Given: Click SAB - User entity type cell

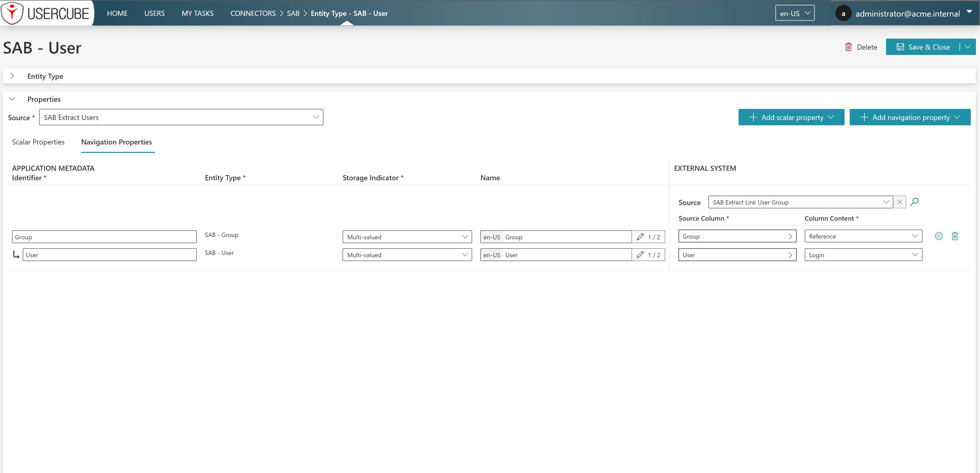Looking at the screenshot, I should 219,253.
